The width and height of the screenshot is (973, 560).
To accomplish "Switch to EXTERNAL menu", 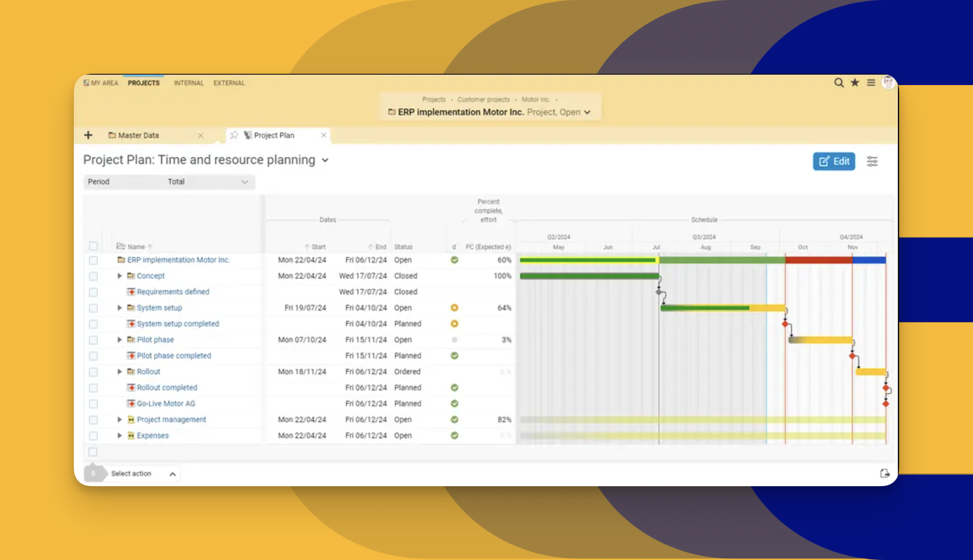I will click(x=229, y=82).
